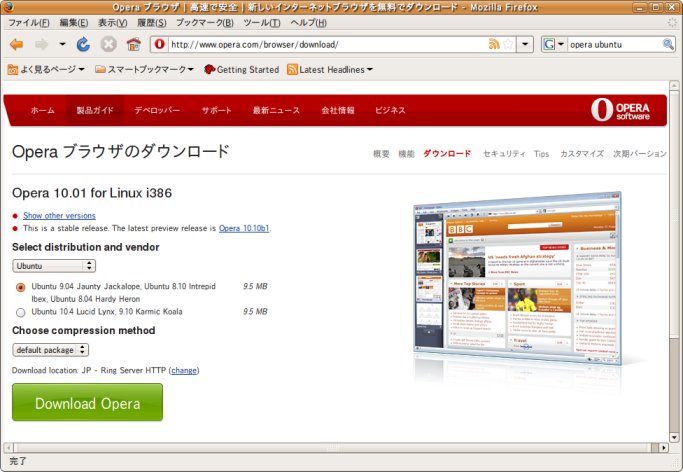Screen dimensions: 683x472
Task: Click the RSS feed icon in address bar
Action: (x=494, y=45)
